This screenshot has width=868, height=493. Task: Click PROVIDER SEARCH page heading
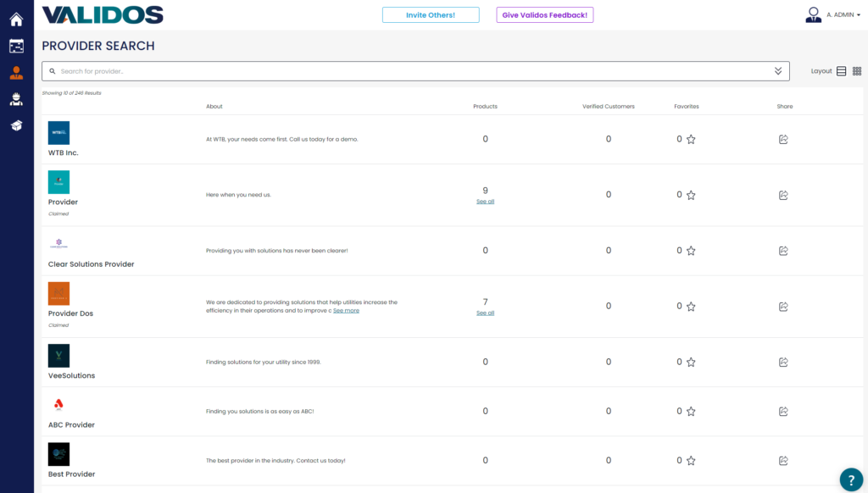(x=98, y=46)
